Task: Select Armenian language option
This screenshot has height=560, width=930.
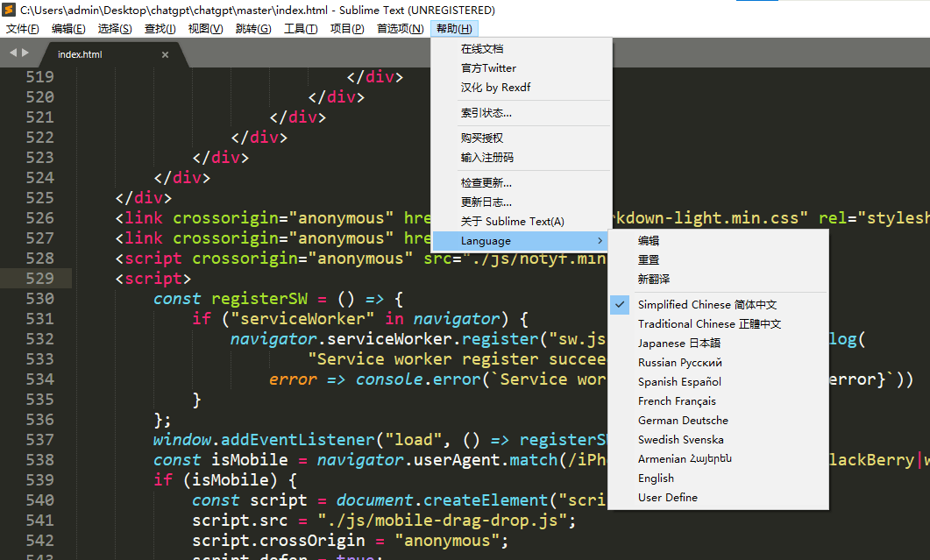Action: pos(718,458)
